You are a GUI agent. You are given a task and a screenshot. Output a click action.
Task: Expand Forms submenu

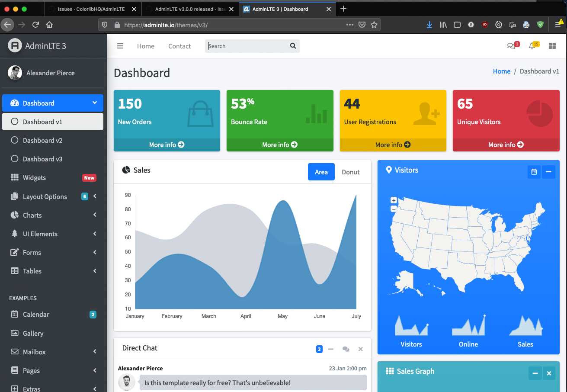pos(53,252)
